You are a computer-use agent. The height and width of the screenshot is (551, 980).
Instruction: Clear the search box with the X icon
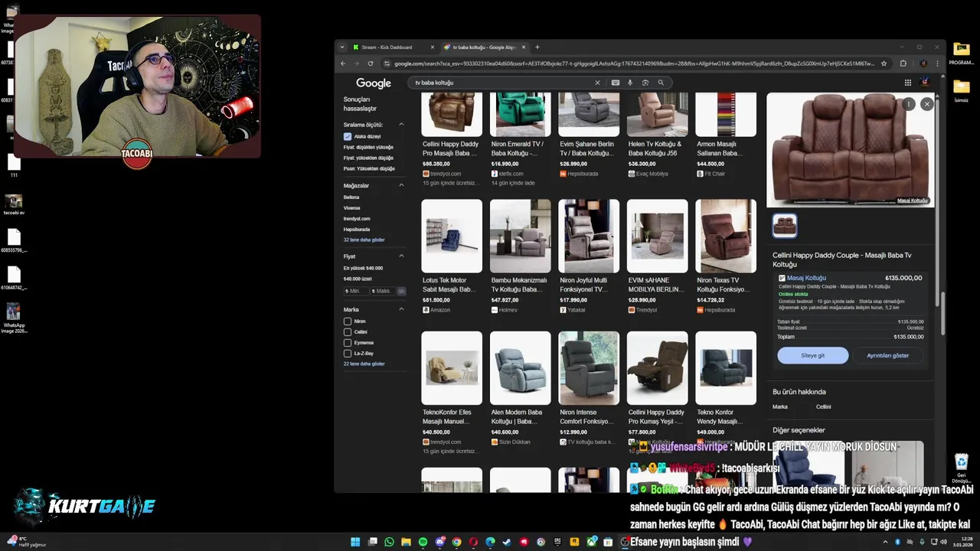point(597,83)
